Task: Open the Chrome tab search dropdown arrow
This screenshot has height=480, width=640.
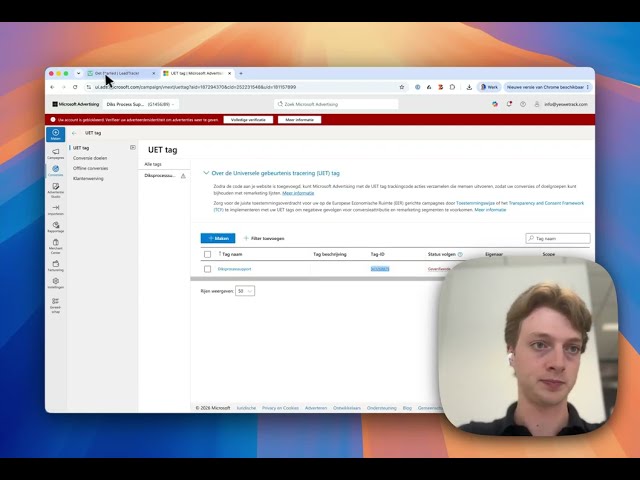Action: (x=78, y=73)
